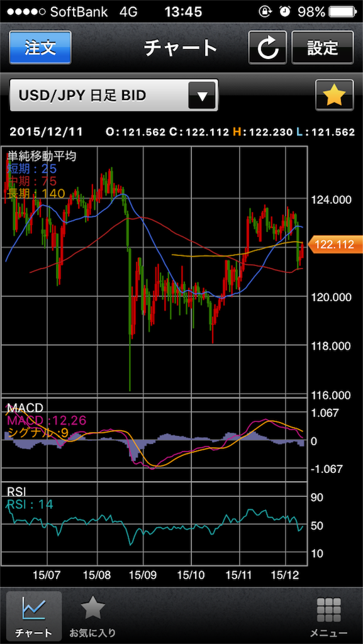This screenshot has width=363, height=644.
Task: Select the alarm clock status icon
Action: (284, 12)
